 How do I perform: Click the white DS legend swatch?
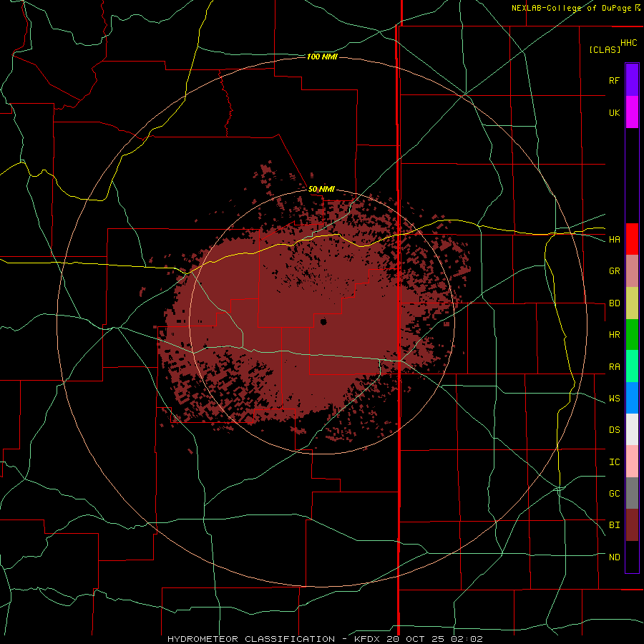pos(632,429)
